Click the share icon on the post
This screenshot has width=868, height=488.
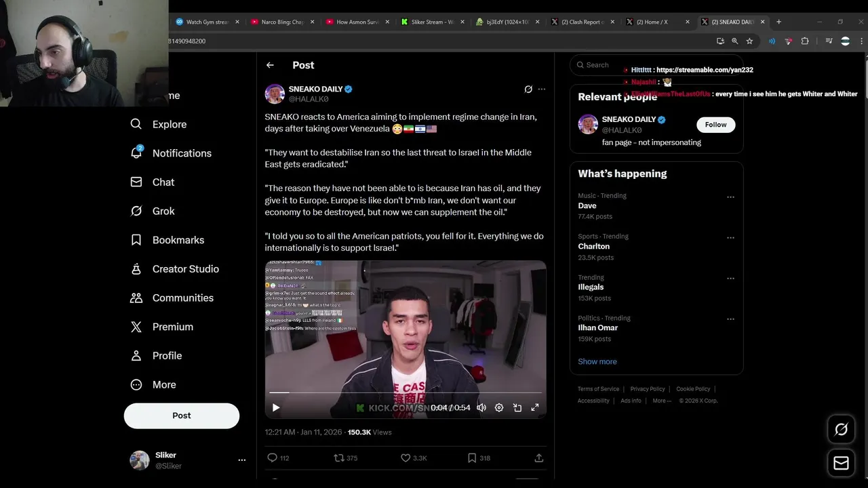539,458
